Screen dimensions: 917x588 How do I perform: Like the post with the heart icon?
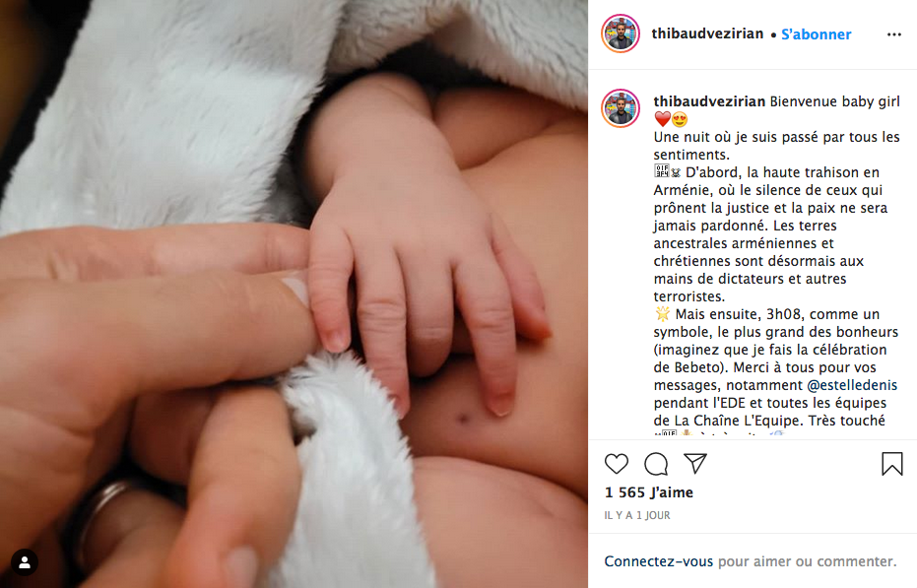point(617,464)
